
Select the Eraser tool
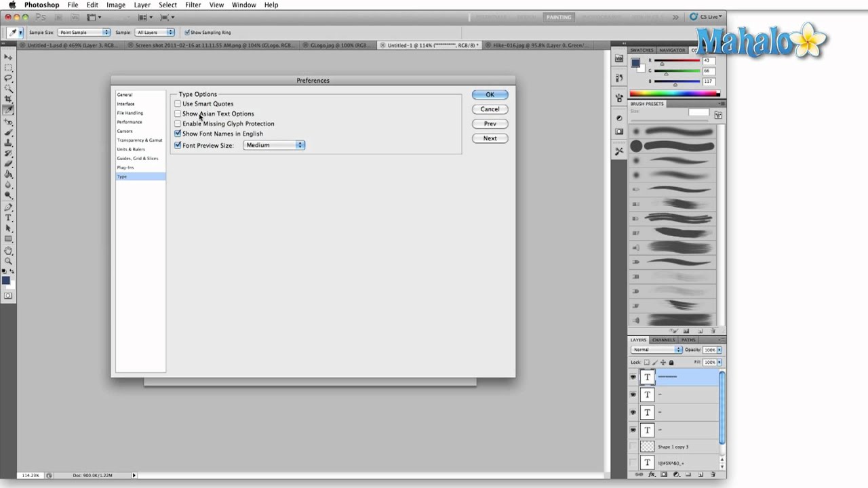click(x=9, y=164)
